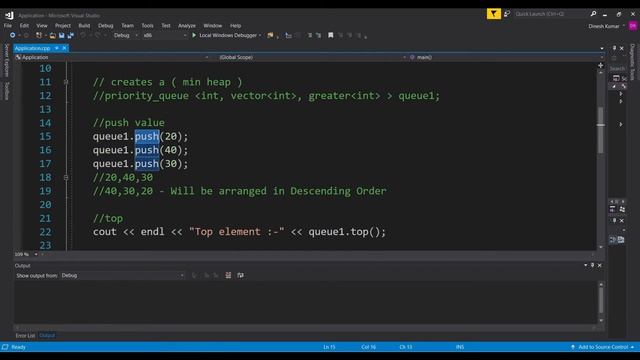Viewport: 640px width, 360px height.
Task: Open the Application project scope dropdown
Action: point(111,58)
